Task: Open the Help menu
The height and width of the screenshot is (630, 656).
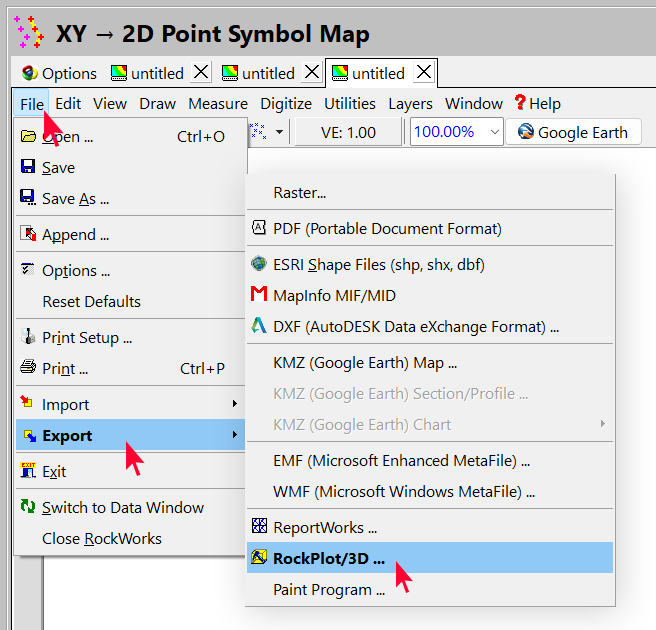Action: pyautogui.click(x=537, y=103)
